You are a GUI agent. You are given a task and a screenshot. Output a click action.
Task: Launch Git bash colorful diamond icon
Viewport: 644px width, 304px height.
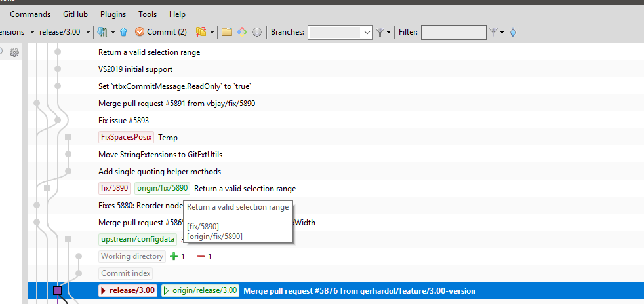click(243, 32)
